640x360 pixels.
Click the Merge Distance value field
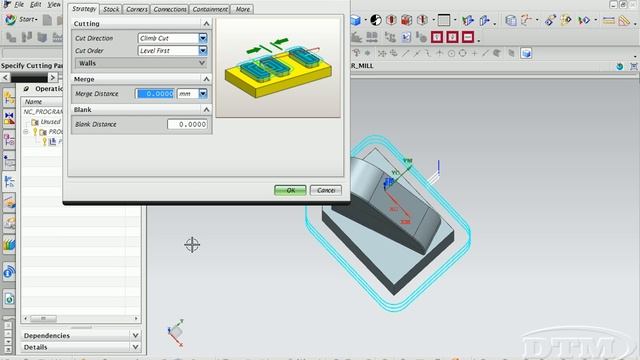pos(155,93)
